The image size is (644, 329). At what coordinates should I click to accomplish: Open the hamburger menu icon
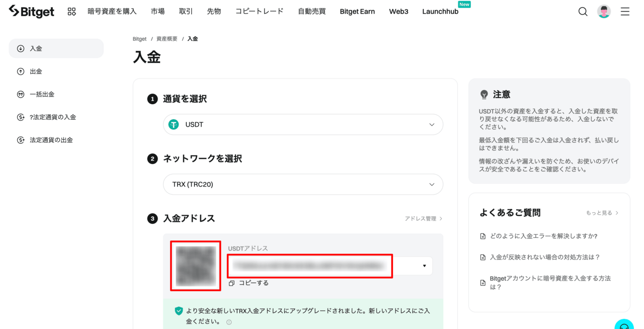[x=625, y=11]
